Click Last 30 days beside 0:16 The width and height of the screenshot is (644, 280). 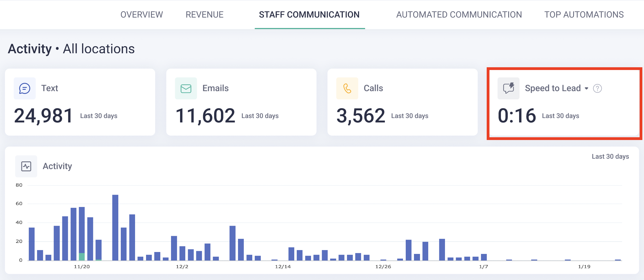[x=561, y=116]
